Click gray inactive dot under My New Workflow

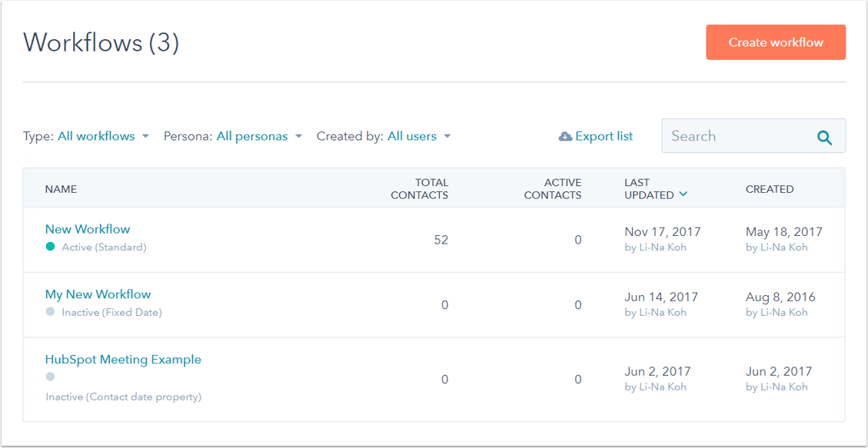pyautogui.click(x=51, y=312)
